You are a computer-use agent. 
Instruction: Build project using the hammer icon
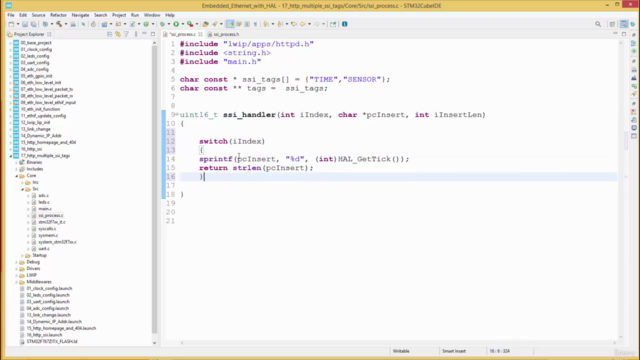click(59, 24)
